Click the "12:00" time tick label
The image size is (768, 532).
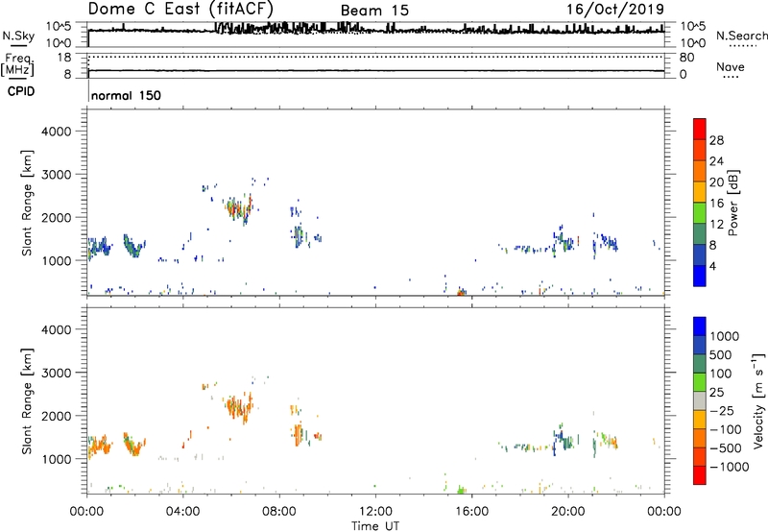tap(375, 512)
